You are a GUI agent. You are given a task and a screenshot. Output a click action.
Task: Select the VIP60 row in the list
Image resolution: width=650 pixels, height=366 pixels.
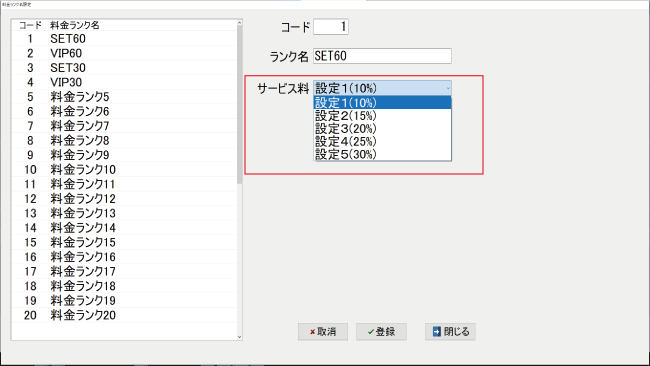[x=124, y=53]
